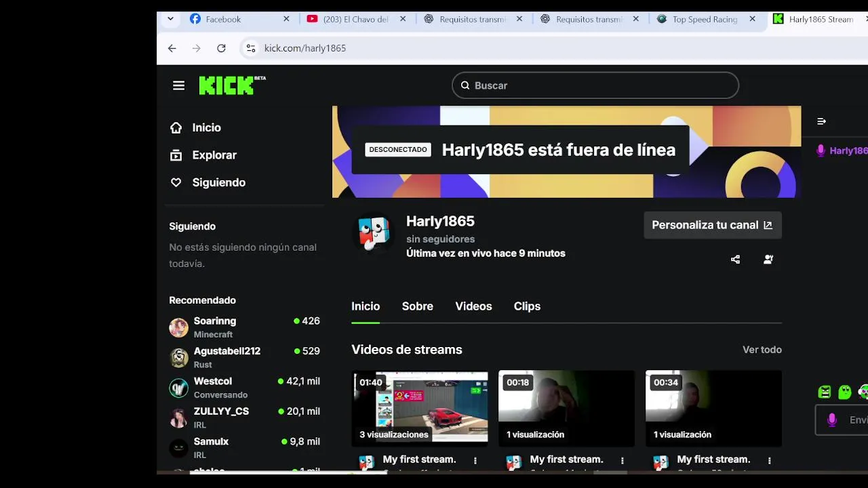Click the Videos de streams heading
Screen dimensions: 868x488
[x=407, y=350]
